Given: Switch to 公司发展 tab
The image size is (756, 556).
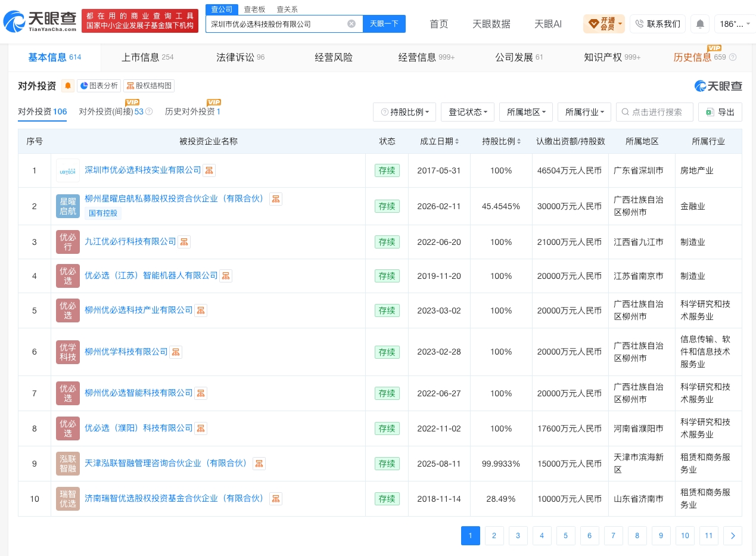Looking at the screenshot, I should 519,58.
